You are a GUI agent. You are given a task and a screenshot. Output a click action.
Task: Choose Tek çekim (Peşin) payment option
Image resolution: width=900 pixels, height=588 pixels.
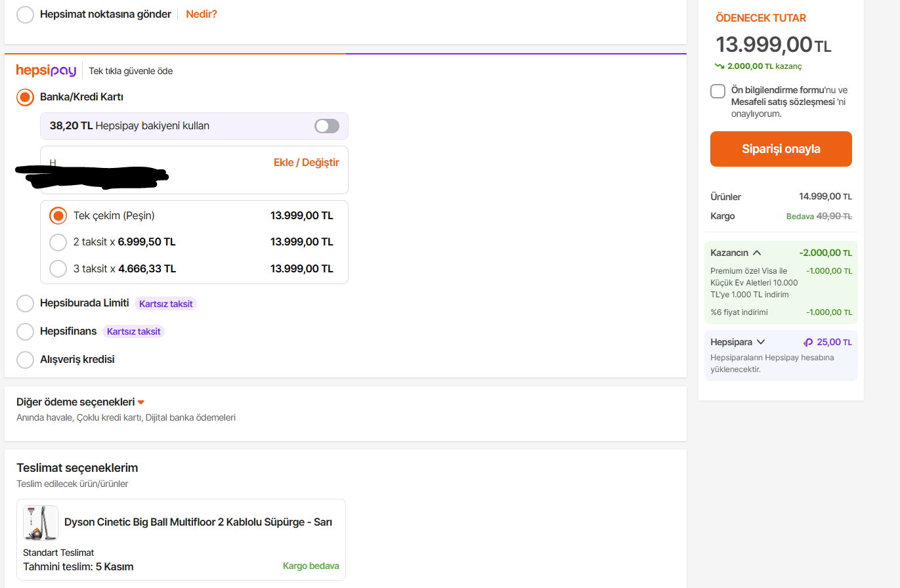58,215
